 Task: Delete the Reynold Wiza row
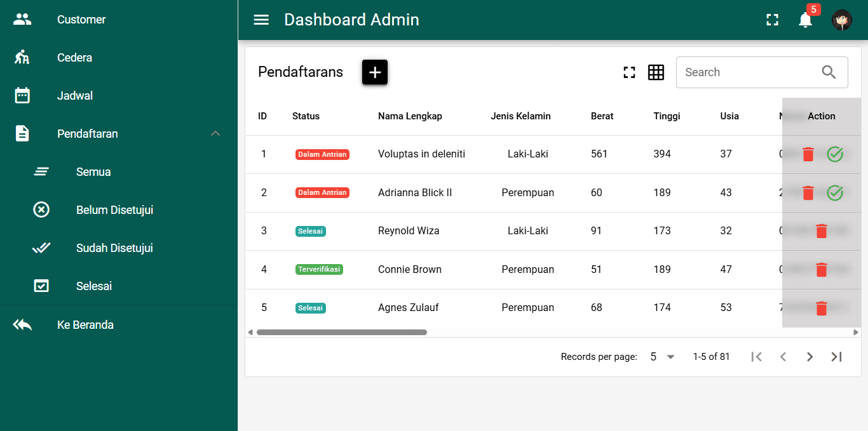point(821,231)
